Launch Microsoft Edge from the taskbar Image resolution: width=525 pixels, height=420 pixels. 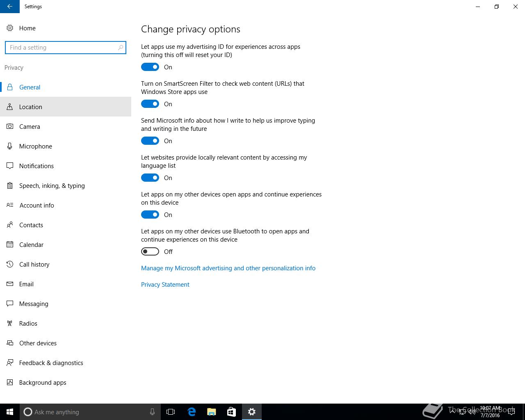coord(192,412)
